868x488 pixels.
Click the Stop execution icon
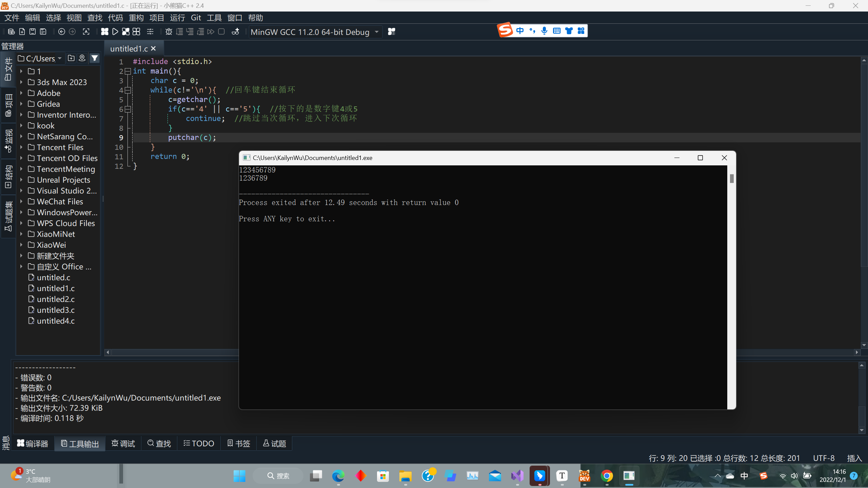click(x=221, y=32)
